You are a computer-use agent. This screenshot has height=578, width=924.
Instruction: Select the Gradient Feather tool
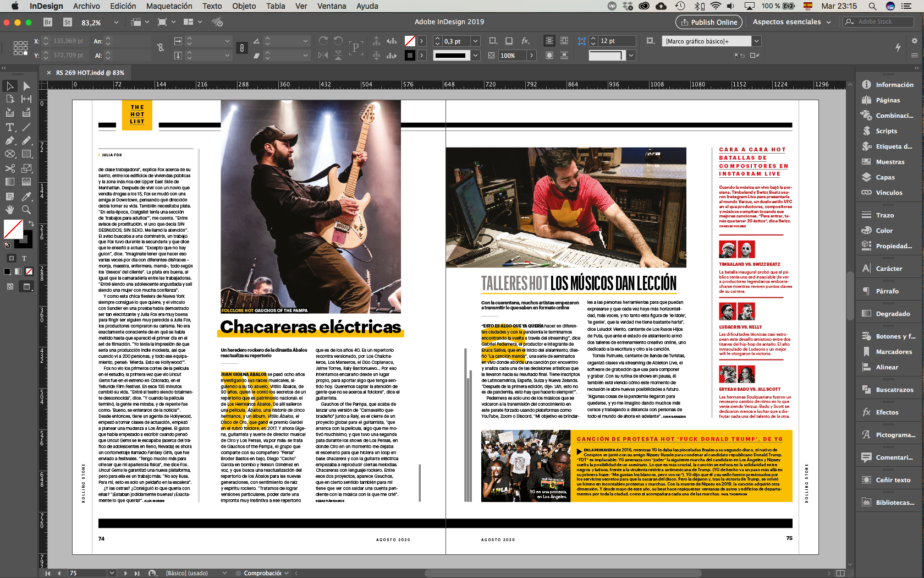(x=26, y=182)
